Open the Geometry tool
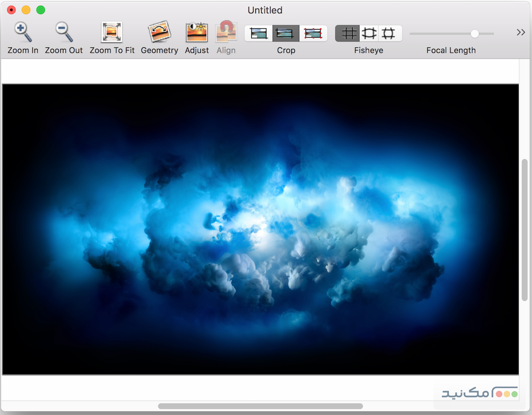 point(159,32)
